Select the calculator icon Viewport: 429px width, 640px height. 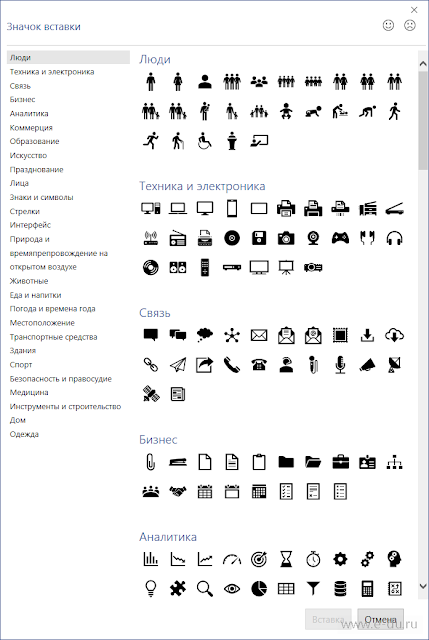click(367, 589)
